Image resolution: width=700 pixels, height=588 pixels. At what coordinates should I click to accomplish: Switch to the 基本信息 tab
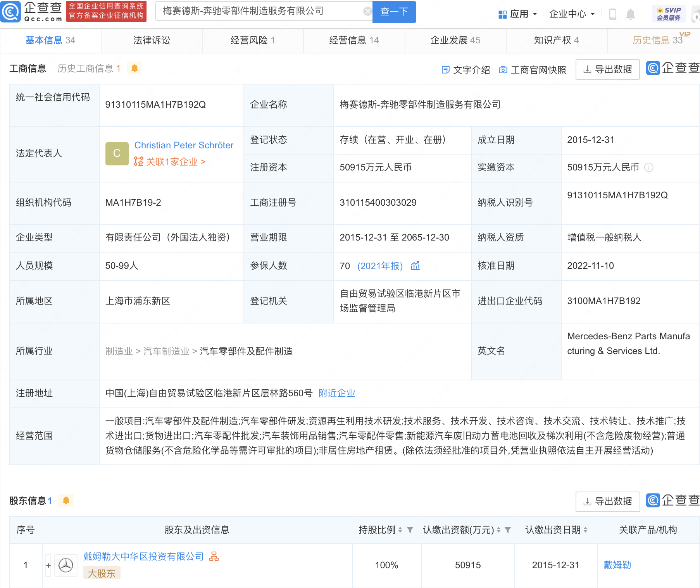tap(50, 40)
